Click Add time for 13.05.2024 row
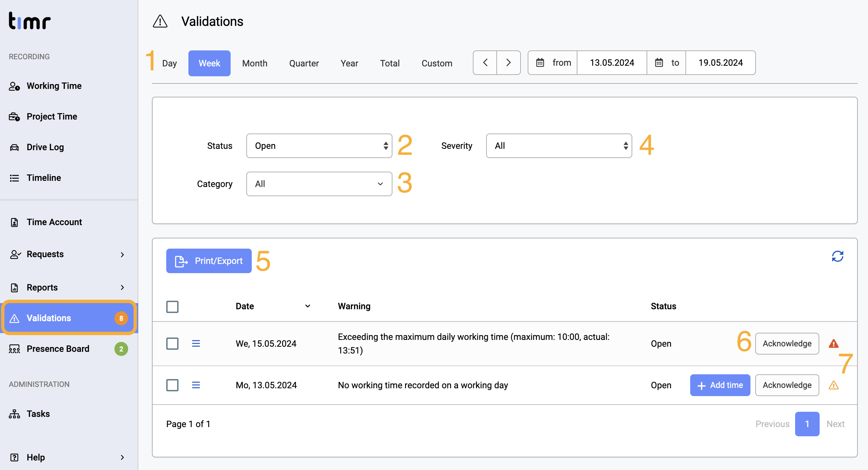The image size is (868, 470). [720, 385]
